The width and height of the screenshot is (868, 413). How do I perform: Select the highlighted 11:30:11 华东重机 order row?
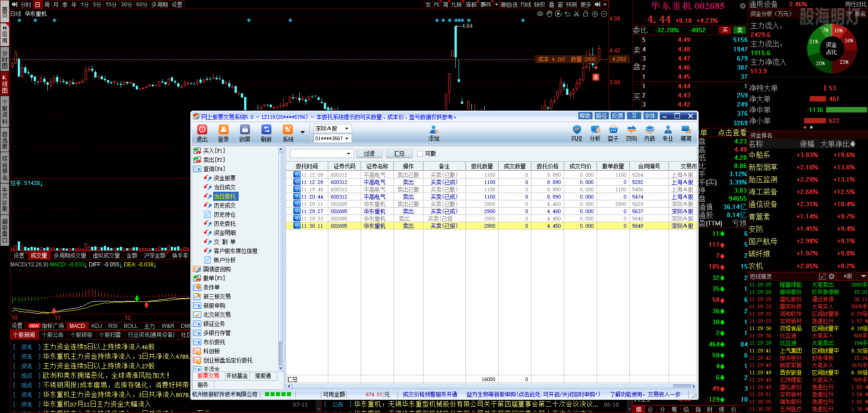[x=491, y=226]
